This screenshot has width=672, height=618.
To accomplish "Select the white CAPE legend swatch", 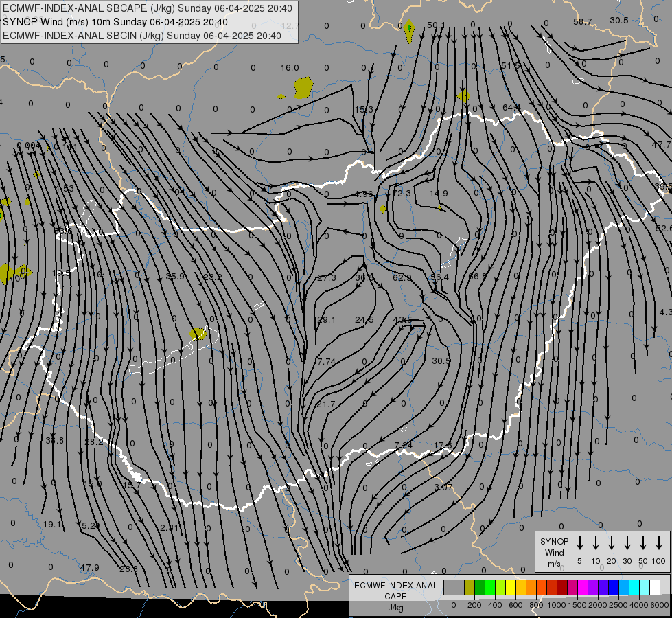I will click(x=655, y=588).
